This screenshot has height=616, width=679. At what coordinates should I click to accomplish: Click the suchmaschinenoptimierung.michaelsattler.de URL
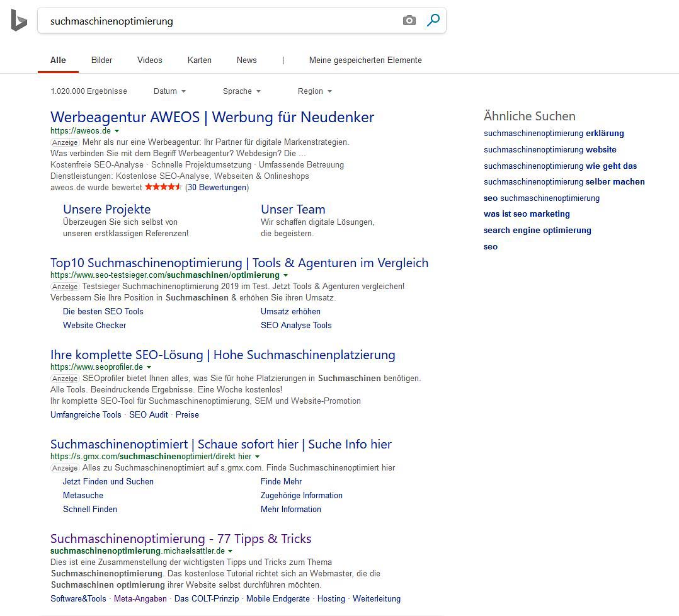(x=137, y=550)
